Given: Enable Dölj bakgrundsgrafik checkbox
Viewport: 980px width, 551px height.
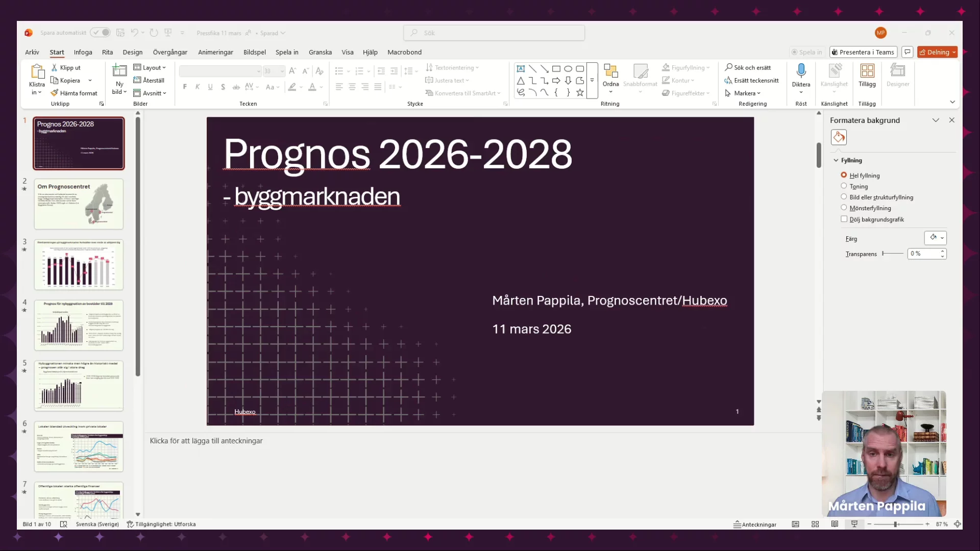Looking at the screenshot, I should coord(844,219).
